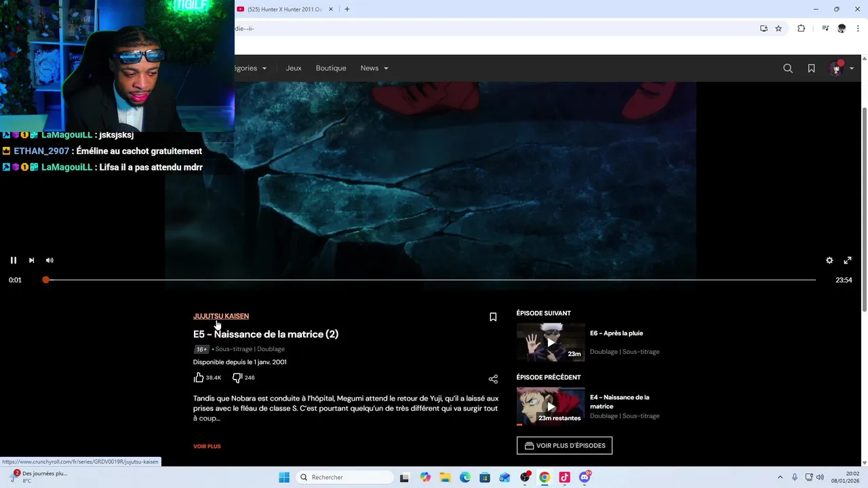The width and height of the screenshot is (868, 488).
Task: Click the Disponible depuis le 1 janv. 2001 text
Action: (240, 362)
